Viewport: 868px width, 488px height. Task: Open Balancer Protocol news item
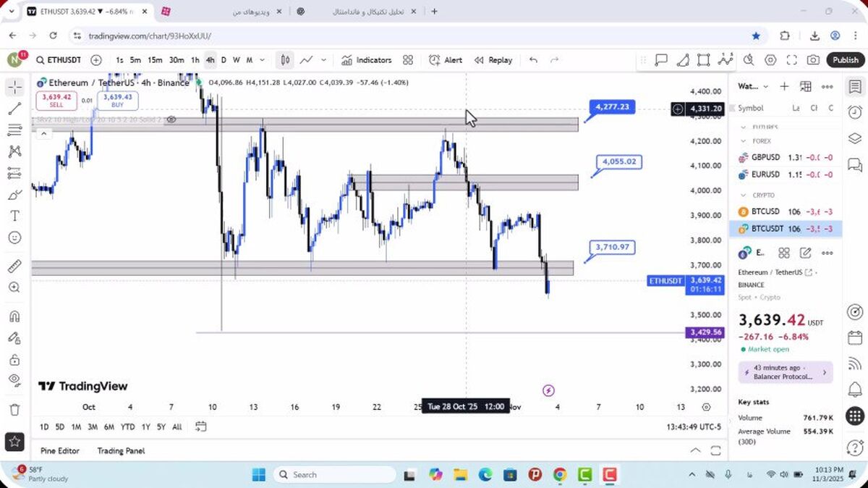(786, 372)
